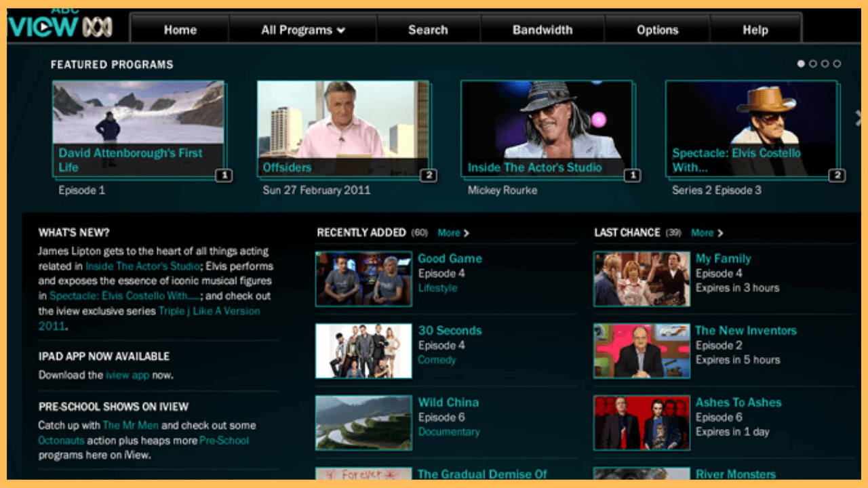Click the ABC iview logo
This screenshot has width=868, height=488.
[x=60, y=26]
